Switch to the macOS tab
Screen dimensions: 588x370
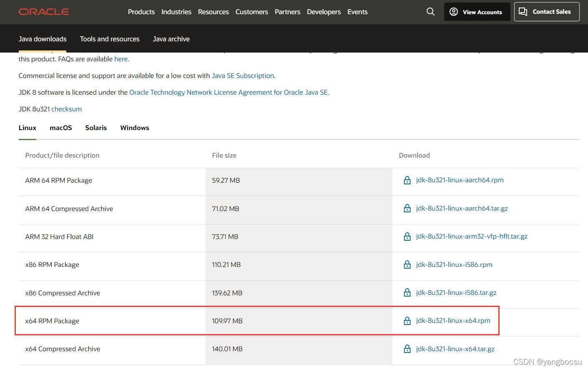61,128
